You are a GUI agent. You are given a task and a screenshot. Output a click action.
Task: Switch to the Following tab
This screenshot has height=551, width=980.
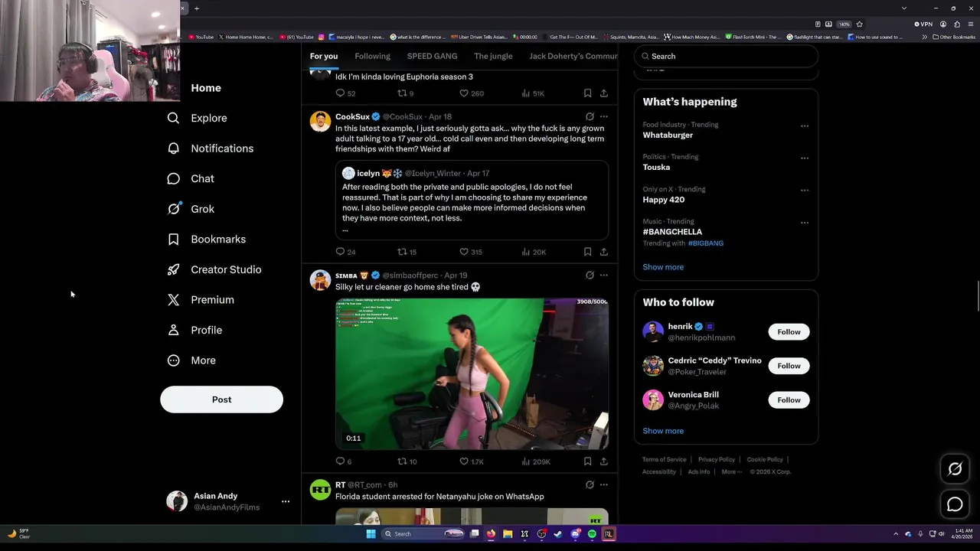(373, 56)
